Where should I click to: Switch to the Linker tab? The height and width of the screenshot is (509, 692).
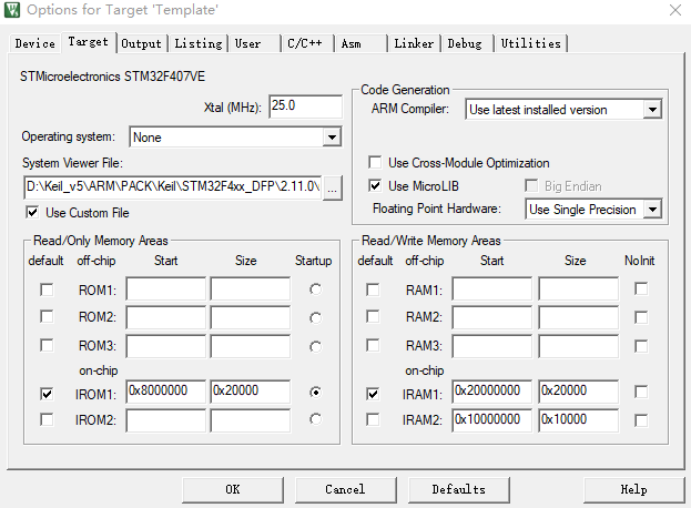click(x=414, y=44)
